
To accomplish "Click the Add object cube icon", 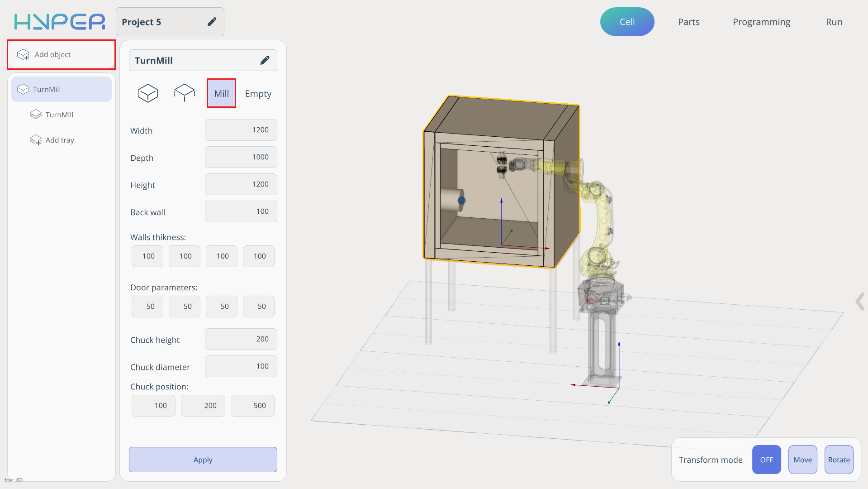I will 23,55.
